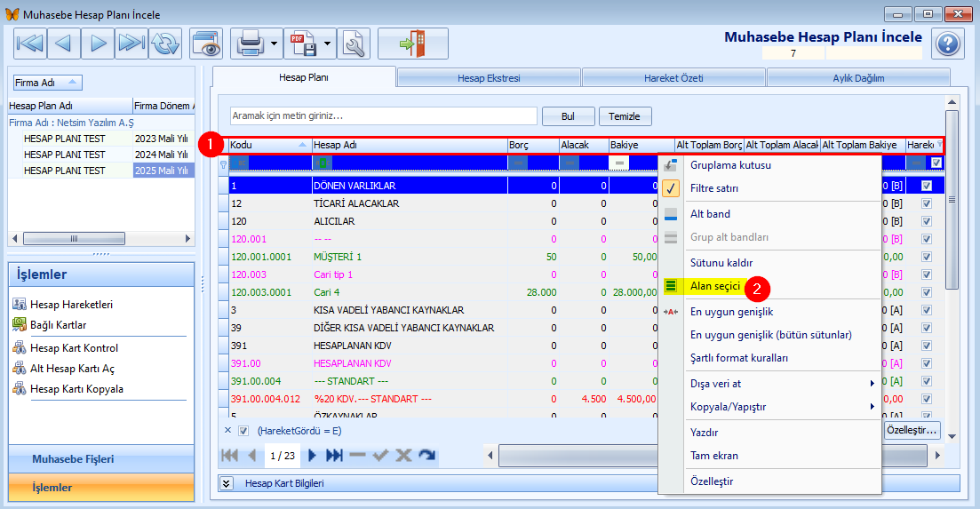
Task: Toggle the checkbox in the filter row
Action: tap(936, 163)
